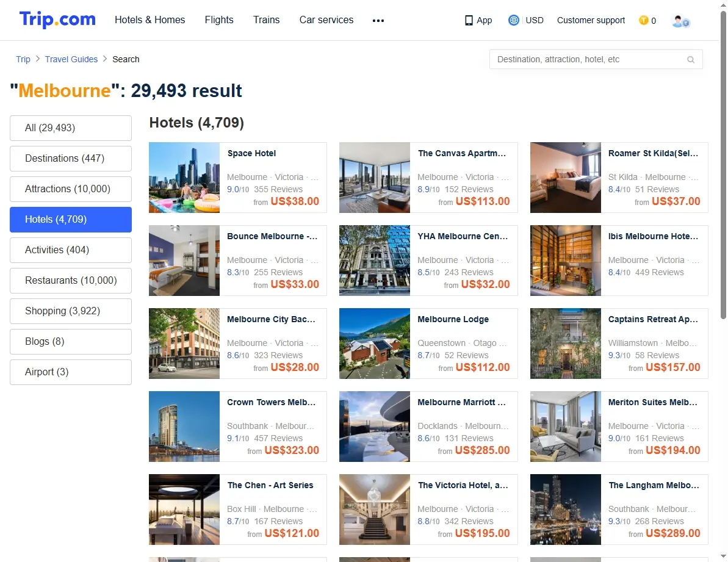Open Roamer St Kilda thumbnail
This screenshot has width=728, height=562.
tap(566, 178)
